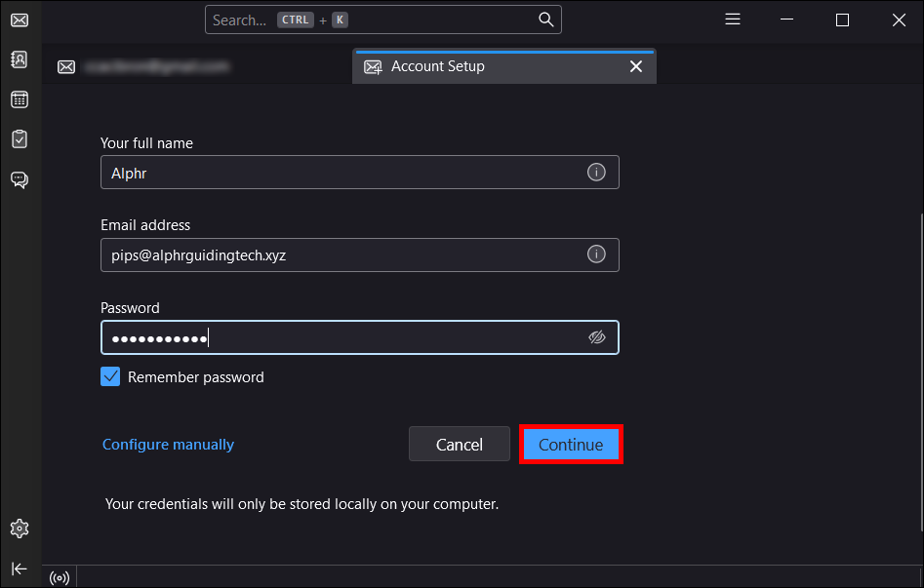Click the online status indicator icon
924x588 pixels.
point(60,577)
